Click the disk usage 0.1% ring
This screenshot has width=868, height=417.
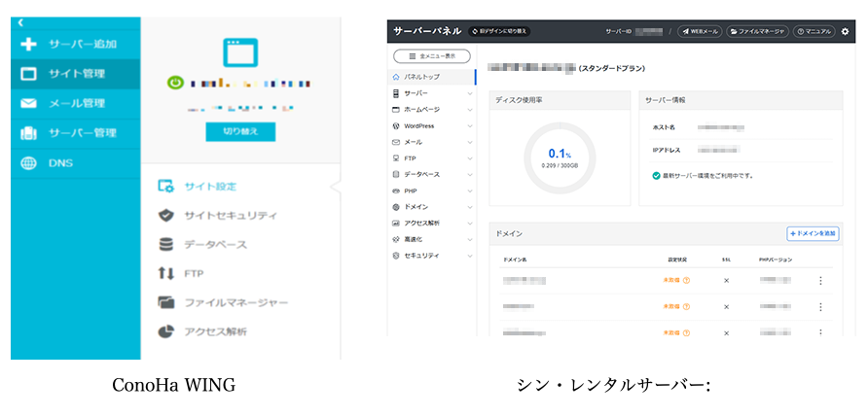tap(559, 156)
